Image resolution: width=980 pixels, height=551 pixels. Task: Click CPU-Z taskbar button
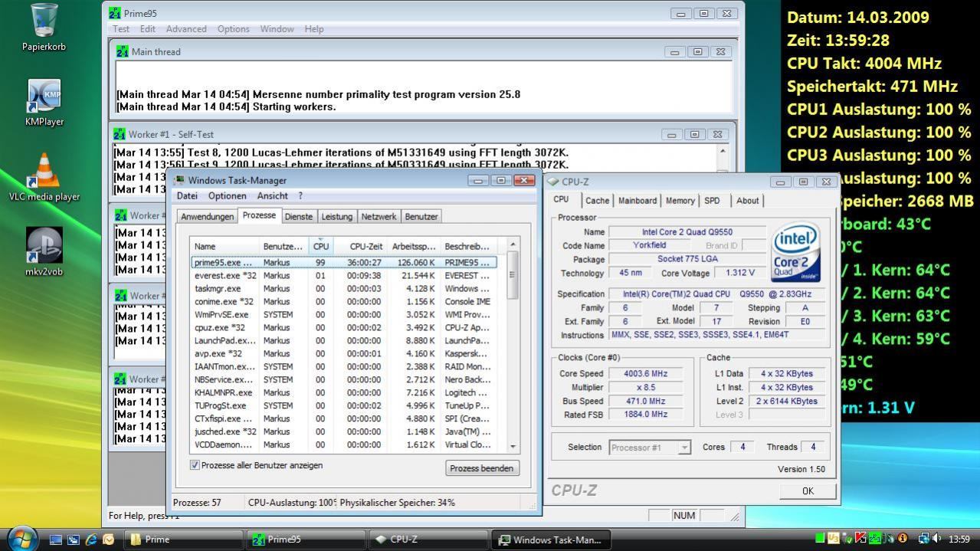click(x=428, y=540)
